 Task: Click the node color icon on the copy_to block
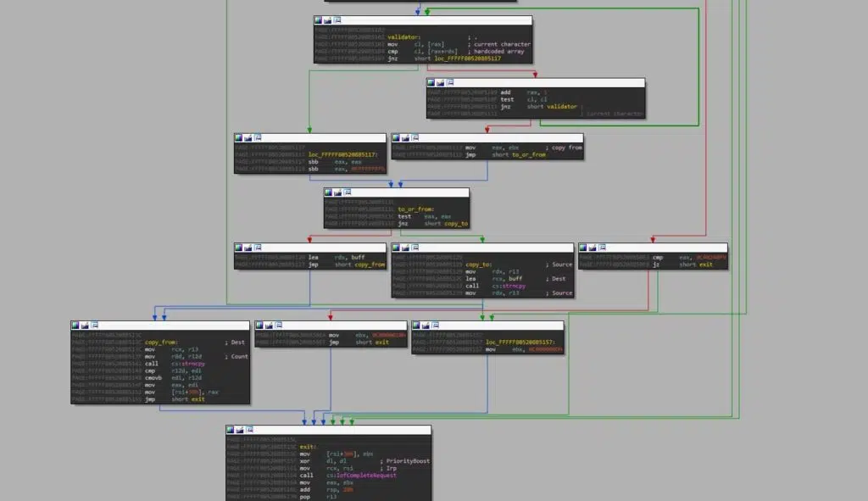coord(396,248)
